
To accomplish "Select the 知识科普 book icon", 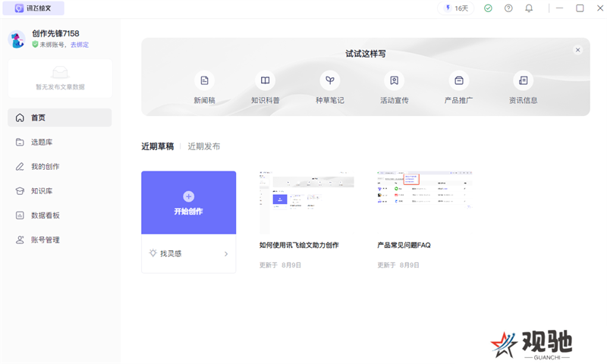I will 265,80.
